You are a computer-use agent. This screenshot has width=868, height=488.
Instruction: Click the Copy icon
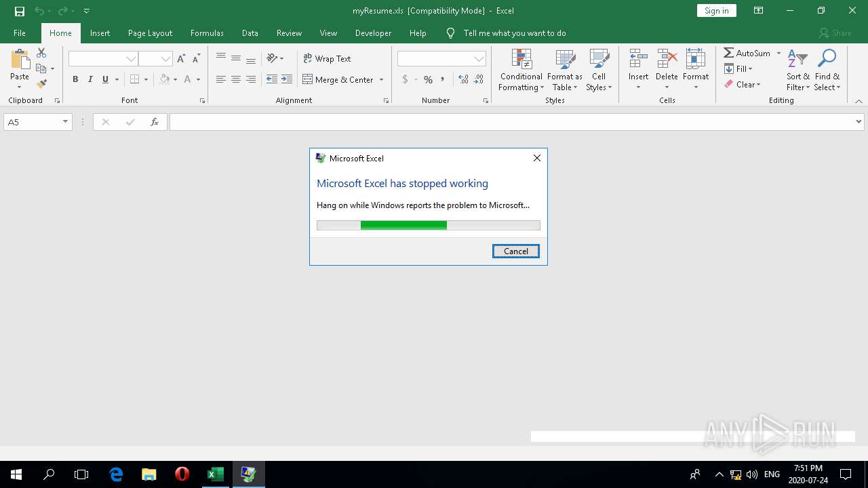[x=41, y=68]
